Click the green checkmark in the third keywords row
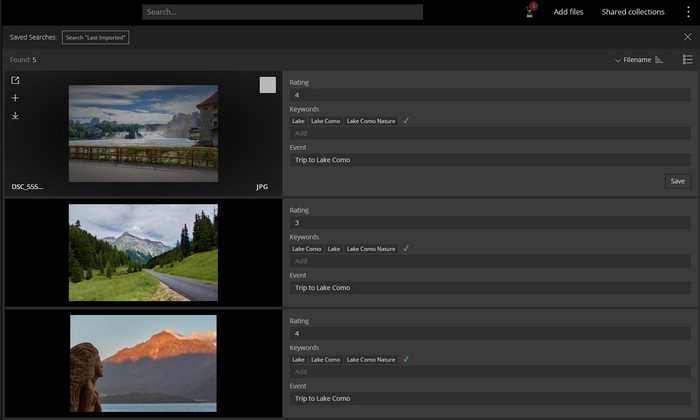700x420 pixels. pyautogui.click(x=406, y=359)
